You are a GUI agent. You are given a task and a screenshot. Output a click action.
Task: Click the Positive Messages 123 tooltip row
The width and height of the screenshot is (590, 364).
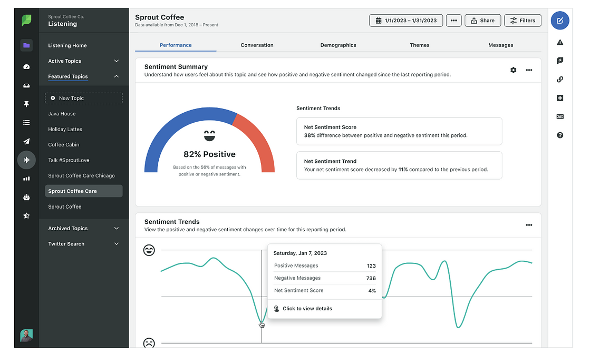pyautogui.click(x=325, y=265)
